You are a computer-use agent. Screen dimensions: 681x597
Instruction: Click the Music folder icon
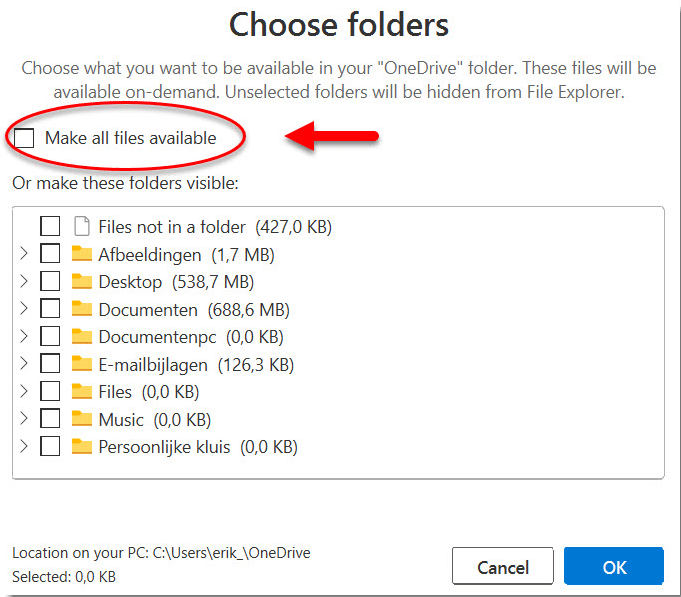click(82, 419)
